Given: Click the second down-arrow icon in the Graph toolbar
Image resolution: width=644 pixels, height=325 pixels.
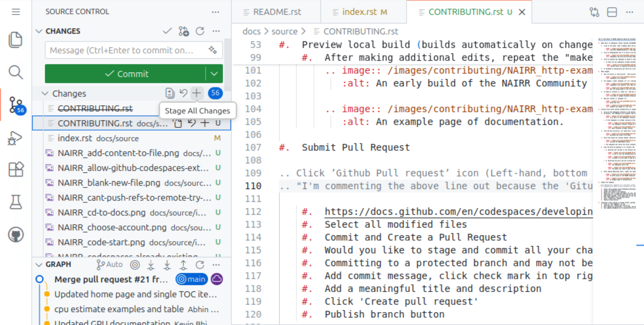Looking at the screenshot, I should tap(167, 264).
